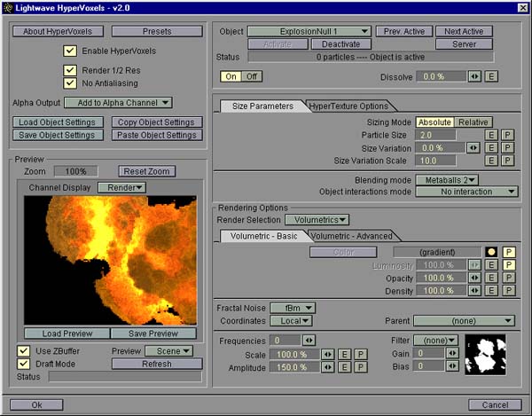Open the Coordinates Local dropdown
Image resolution: width=532 pixels, height=416 pixels.
pyautogui.click(x=291, y=321)
